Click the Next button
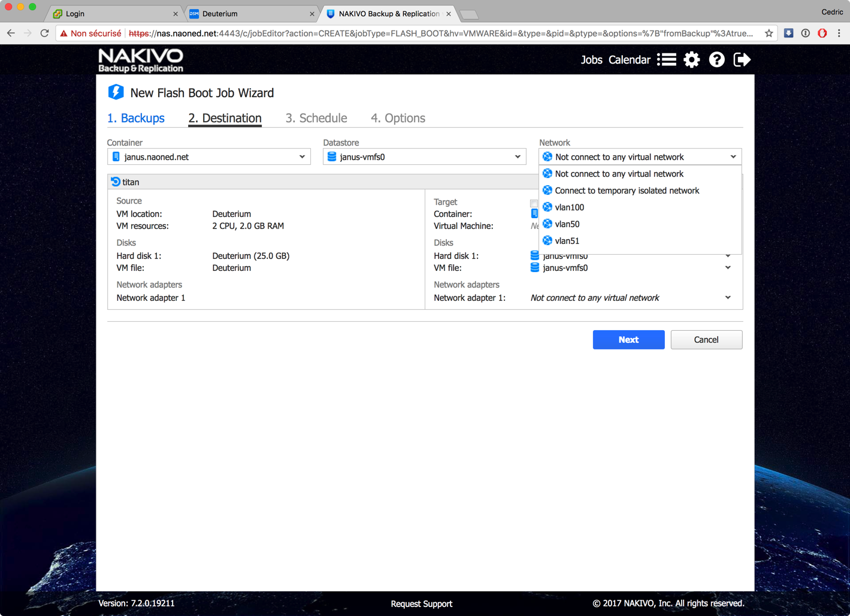The image size is (850, 616). coord(628,340)
